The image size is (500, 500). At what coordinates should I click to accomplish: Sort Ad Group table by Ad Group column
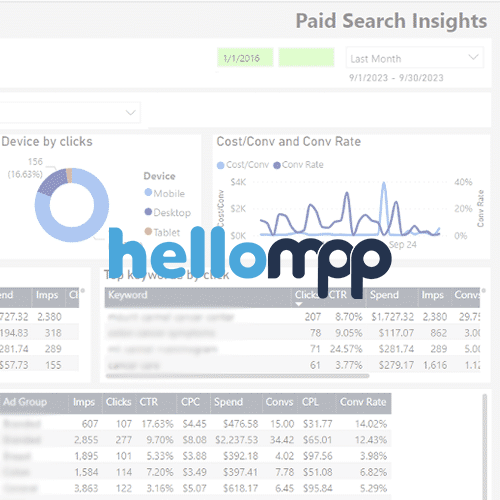tap(25, 402)
